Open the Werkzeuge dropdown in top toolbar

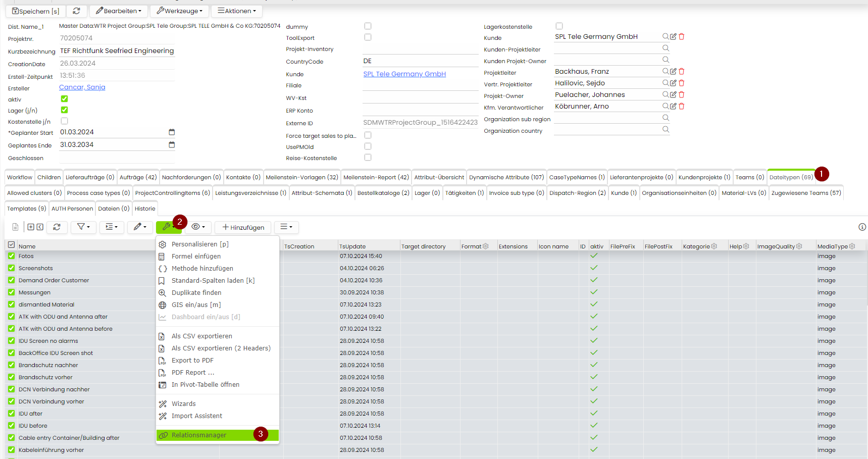coord(179,11)
